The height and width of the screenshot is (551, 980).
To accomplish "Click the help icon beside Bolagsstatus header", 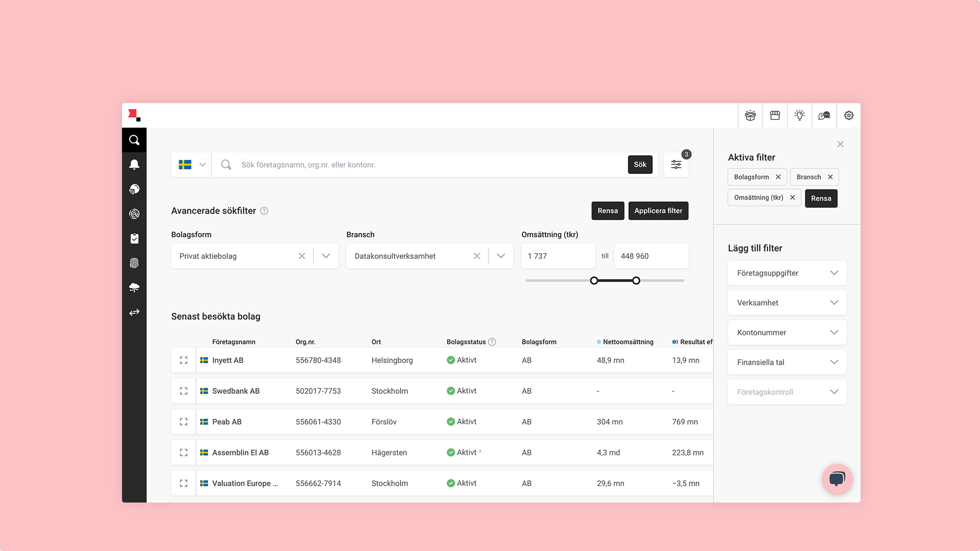I will pos(492,342).
